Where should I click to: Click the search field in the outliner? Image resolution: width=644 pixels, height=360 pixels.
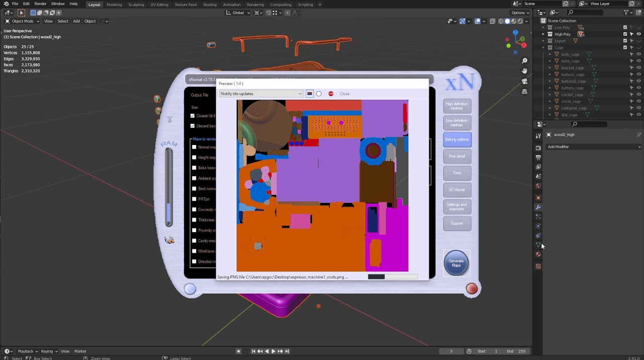pyautogui.click(x=585, y=13)
